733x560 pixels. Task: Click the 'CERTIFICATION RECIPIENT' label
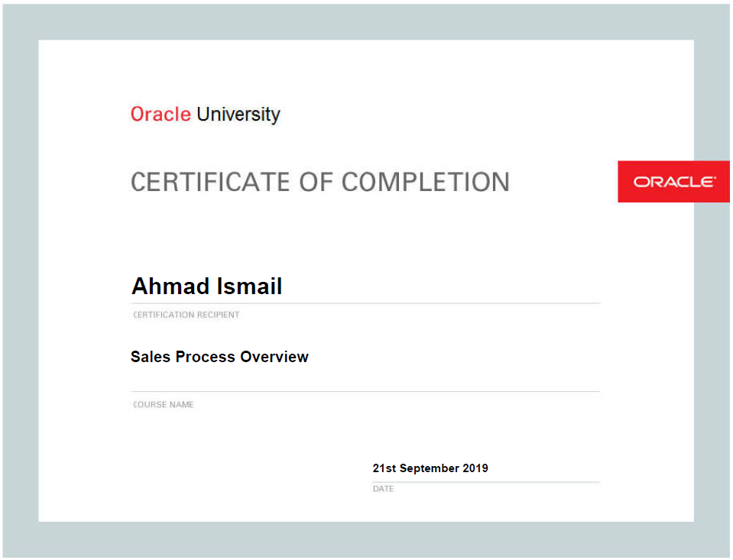(186, 315)
